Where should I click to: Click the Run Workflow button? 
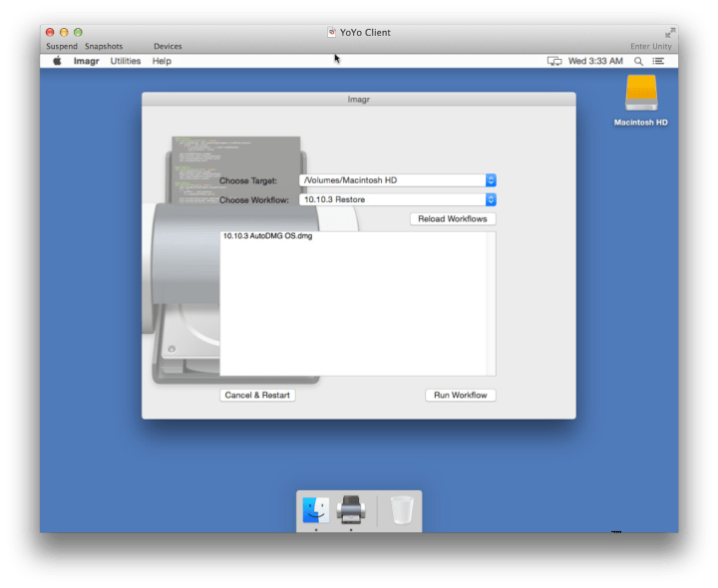460,395
